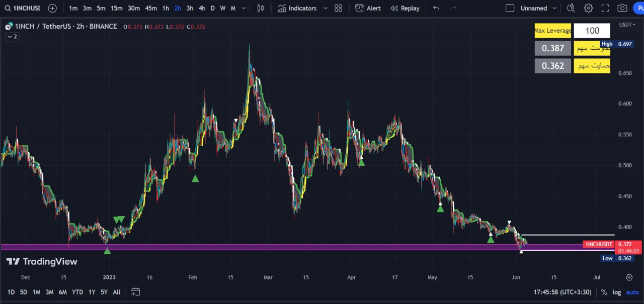
Task: Take a chart snapshot with the camera
Action: coord(622,8)
